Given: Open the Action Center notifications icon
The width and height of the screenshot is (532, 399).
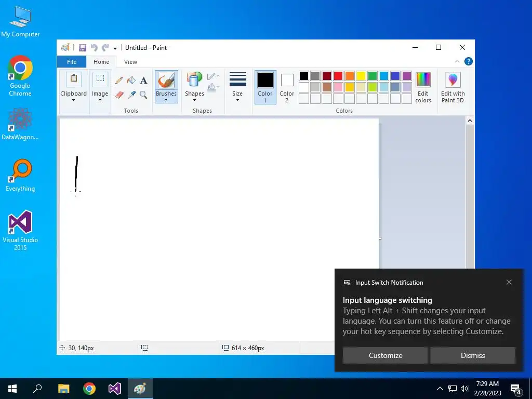Looking at the screenshot, I should [x=516, y=389].
